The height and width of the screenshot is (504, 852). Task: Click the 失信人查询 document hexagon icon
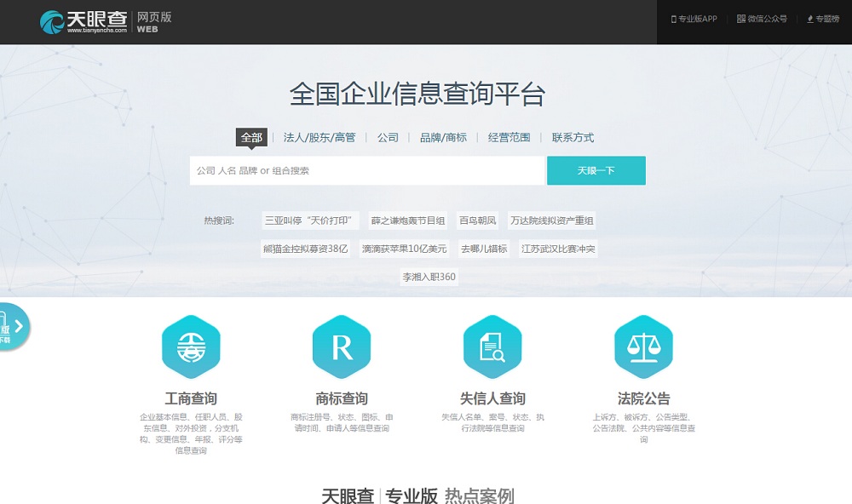[x=492, y=346]
